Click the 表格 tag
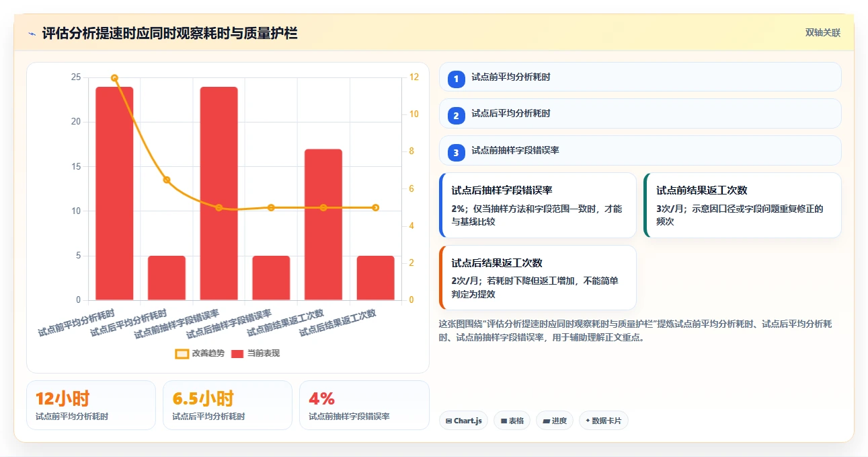The height and width of the screenshot is (457, 868). (x=512, y=421)
